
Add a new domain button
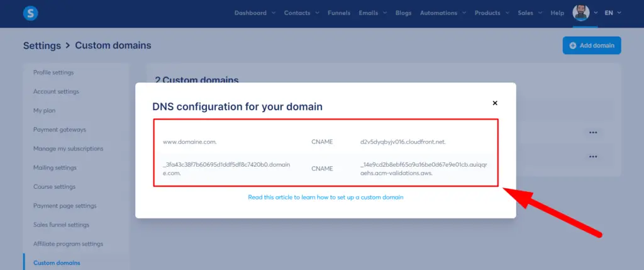pos(592,45)
